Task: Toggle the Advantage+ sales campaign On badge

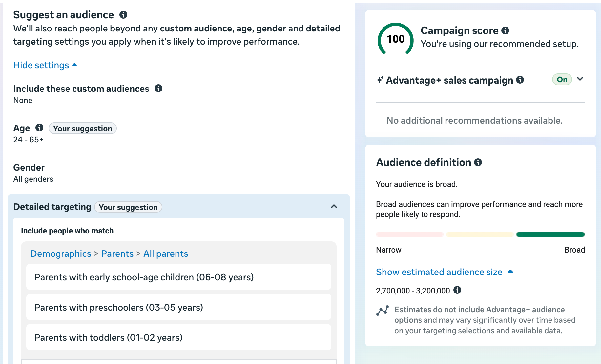Action: (x=562, y=80)
